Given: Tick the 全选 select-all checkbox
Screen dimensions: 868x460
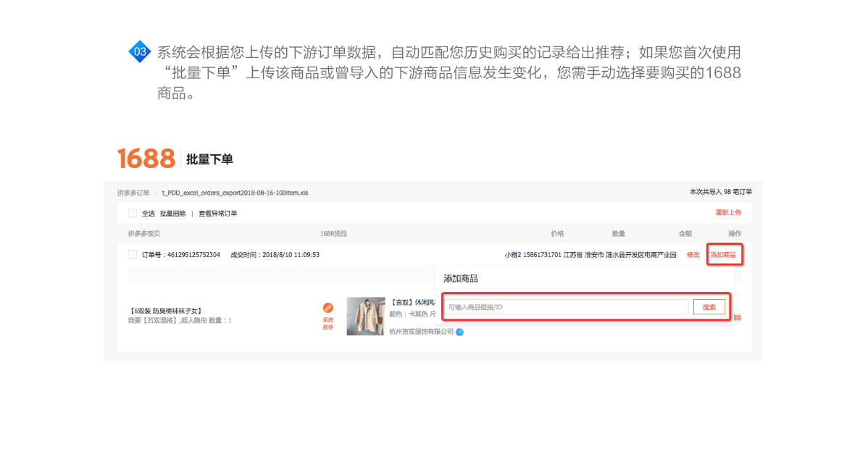Looking at the screenshot, I should click(x=133, y=213).
